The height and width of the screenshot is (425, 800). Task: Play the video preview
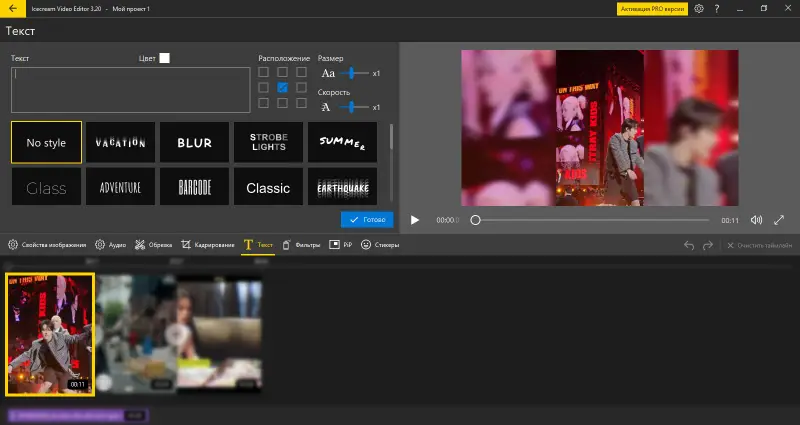[415, 220]
